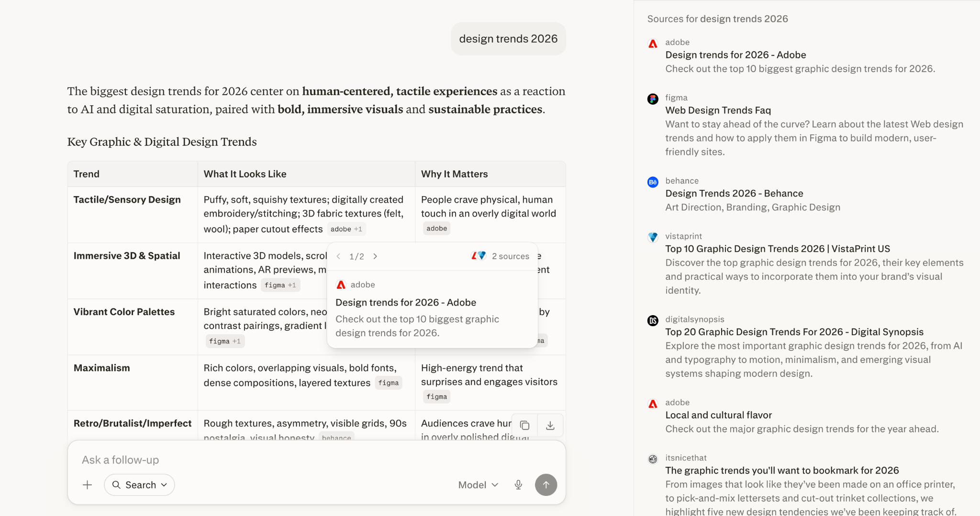Screen dimensions: 980x516
Task: Copy the table using the copy icon
Action: 525,425
